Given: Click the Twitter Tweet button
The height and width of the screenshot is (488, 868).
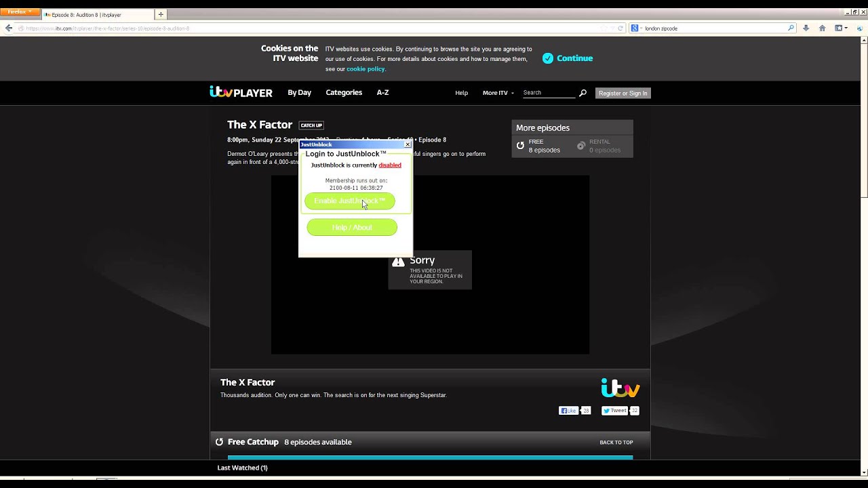Looking at the screenshot, I should coord(615,411).
